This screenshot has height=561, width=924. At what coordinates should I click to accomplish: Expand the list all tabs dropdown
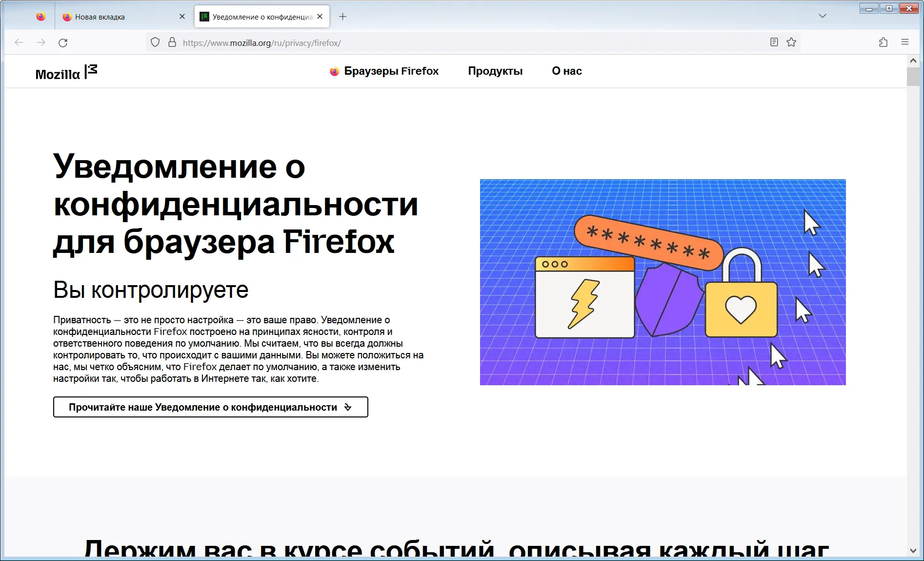click(823, 16)
